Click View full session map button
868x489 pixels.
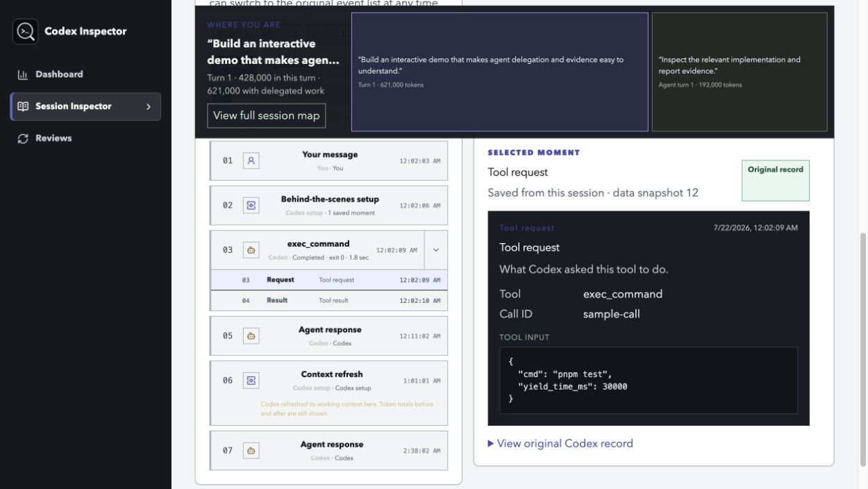pyautogui.click(x=266, y=115)
